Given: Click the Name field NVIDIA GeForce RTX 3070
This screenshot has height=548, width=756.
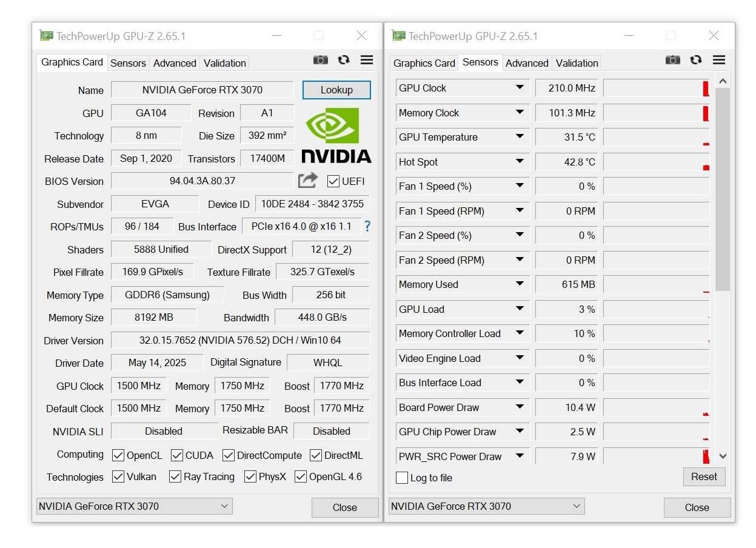Looking at the screenshot, I should [x=202, y=90].
